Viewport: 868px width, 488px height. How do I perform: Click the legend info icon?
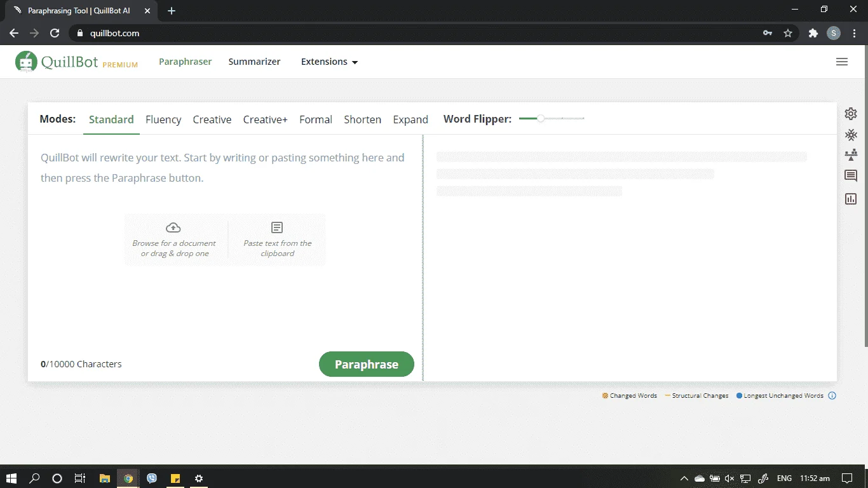(x=832, y=396)
